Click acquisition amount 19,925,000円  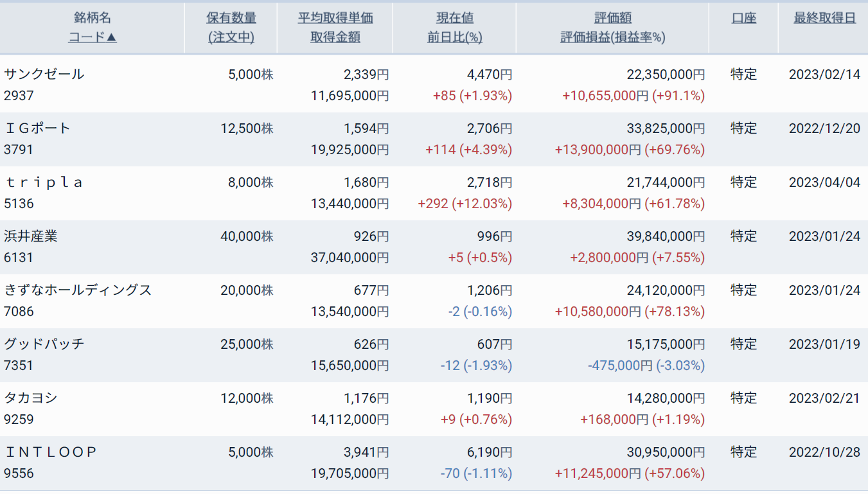pos(350,150)
